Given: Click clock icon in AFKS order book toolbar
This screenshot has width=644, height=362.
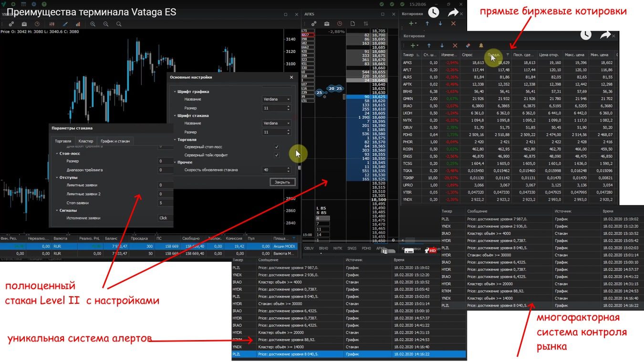Looking at the screenshot, I should point(340,23).
